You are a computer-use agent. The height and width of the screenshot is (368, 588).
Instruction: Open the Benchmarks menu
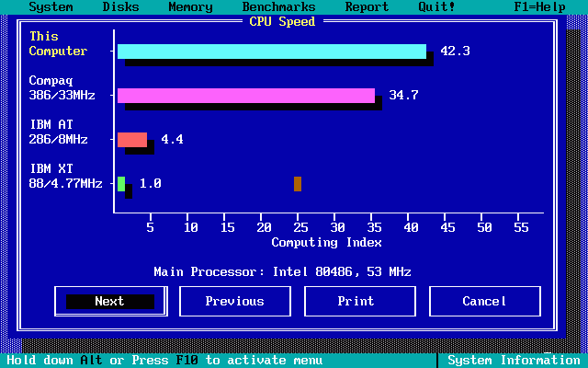coord(278,6)
